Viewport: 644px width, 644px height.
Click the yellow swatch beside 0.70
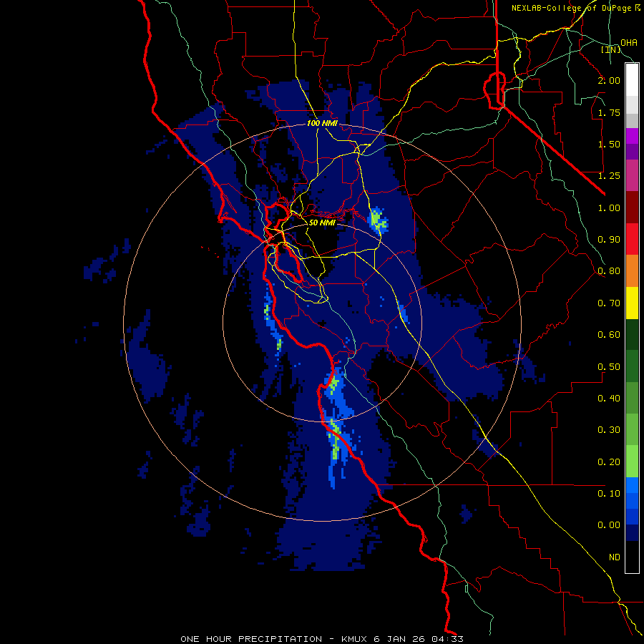632,303
